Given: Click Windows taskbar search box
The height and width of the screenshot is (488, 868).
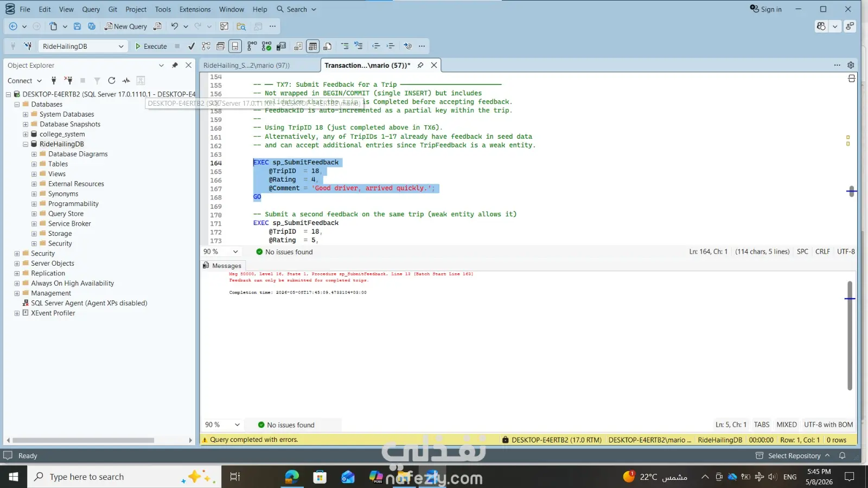Looking at the screenshot, I should 124,477.
